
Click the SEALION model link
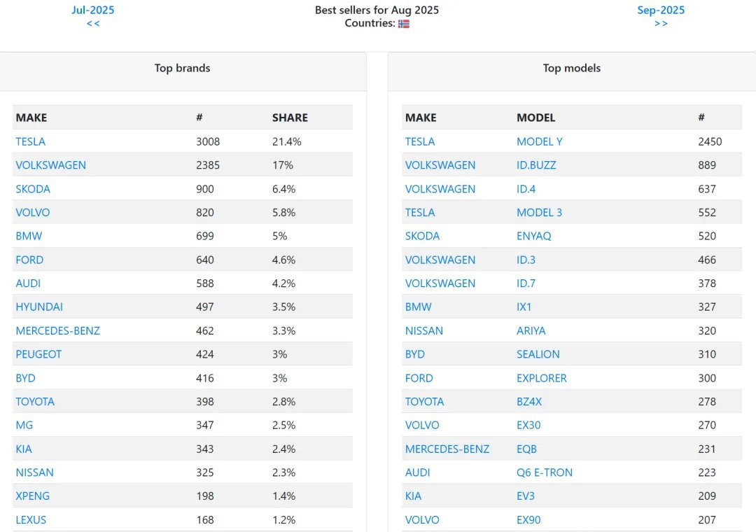click(x=538, y=354)
